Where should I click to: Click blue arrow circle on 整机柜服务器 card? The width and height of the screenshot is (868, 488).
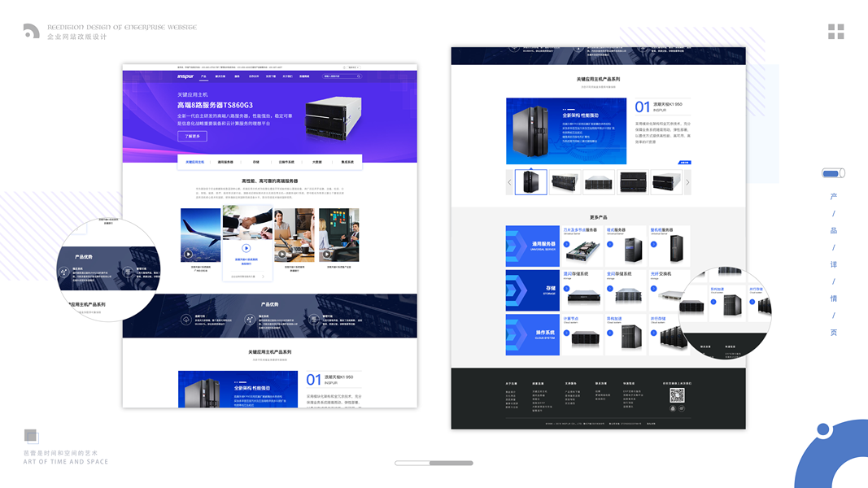point(654,244)
